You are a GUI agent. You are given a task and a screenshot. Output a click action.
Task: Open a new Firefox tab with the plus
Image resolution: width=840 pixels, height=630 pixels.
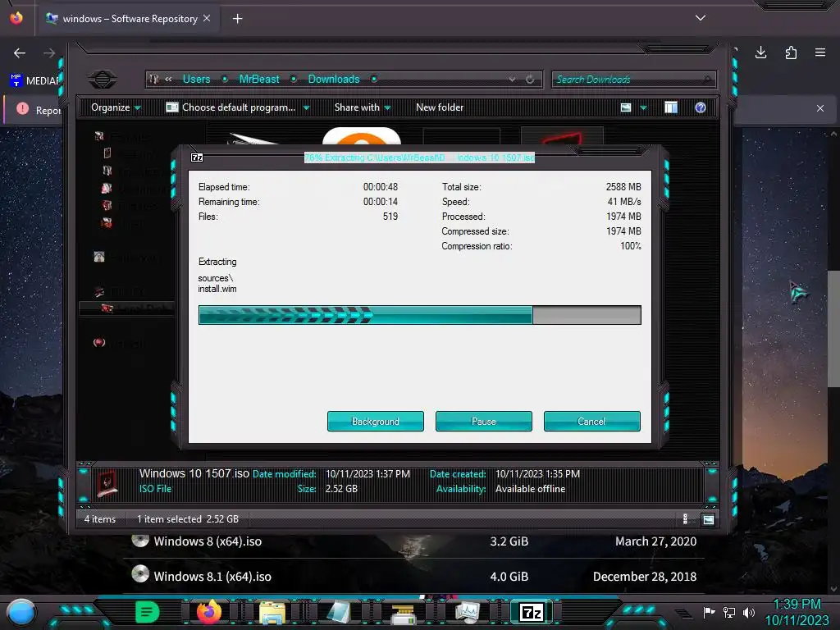click(x=237, y=19)
